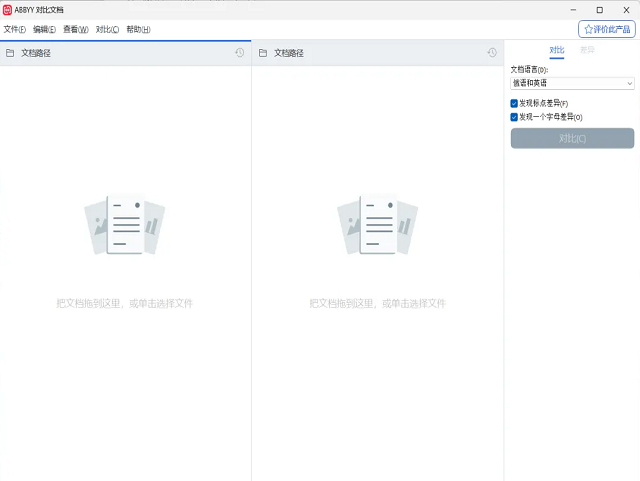Viewport: 640px width, 481px height.
Task: Click the ABBYY app logo icon
Action: [x=8, y=9]
